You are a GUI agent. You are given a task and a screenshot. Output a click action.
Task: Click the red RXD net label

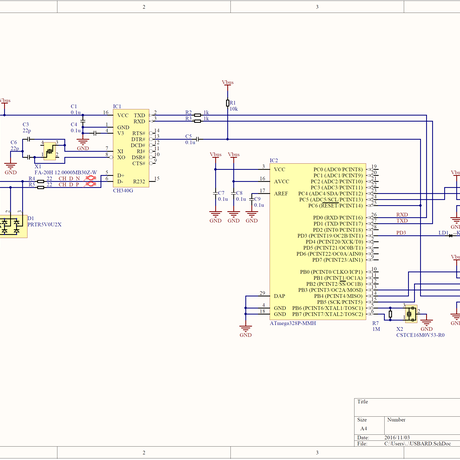pos(402,215)
